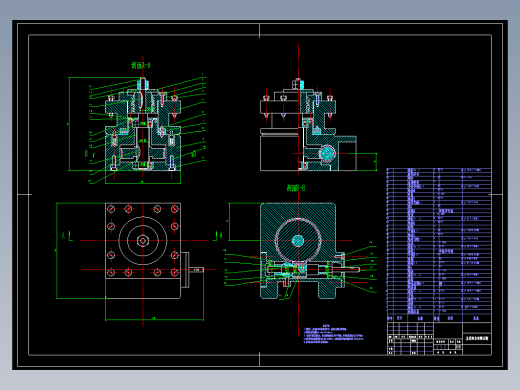This screenshot has width=520, height=390.
Task: Click the green section B-B title label
Action: click(296, 188)
